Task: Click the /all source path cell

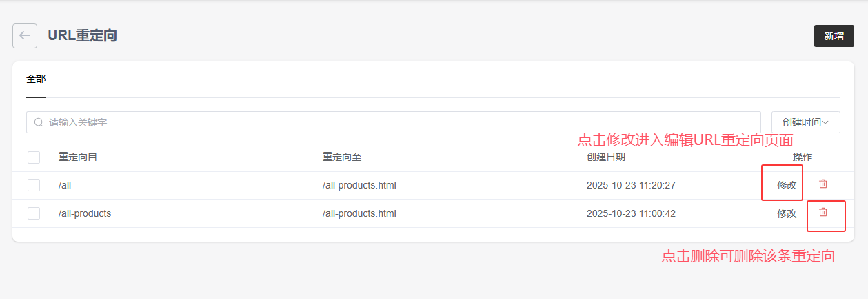Action: click(x=65, y=185)
